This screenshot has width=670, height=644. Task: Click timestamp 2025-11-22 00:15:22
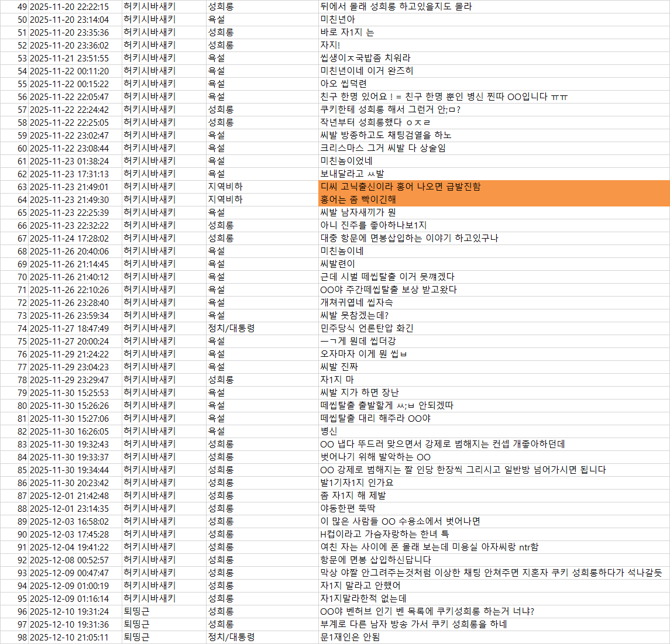pyautogui.click(x=75, y=84)
